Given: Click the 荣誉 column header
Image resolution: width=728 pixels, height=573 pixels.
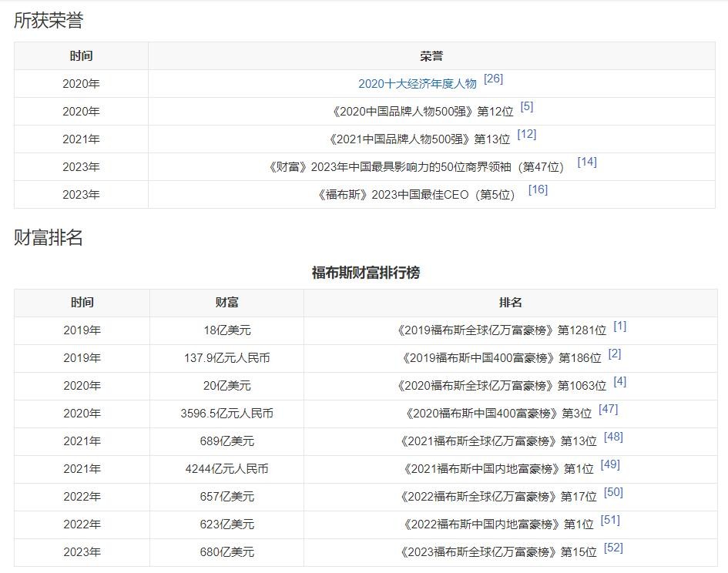Looking at the screenshot, I should [431, 56].
